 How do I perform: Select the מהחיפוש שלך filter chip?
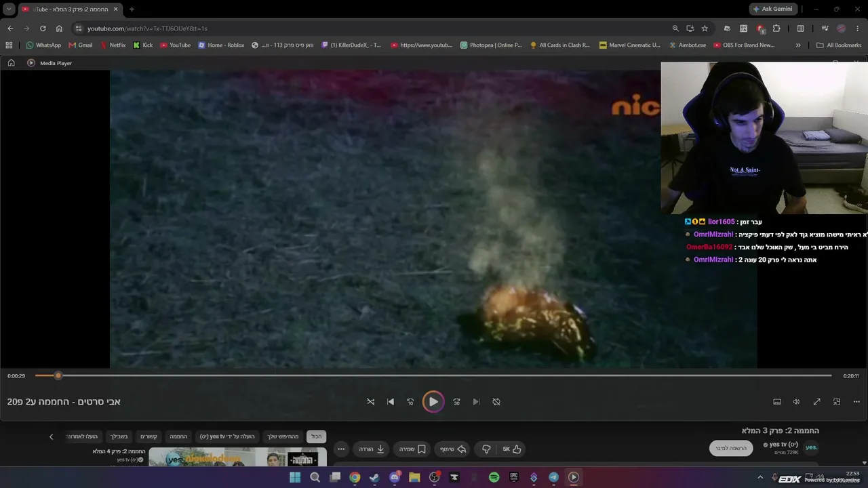(x=283, y=436)
